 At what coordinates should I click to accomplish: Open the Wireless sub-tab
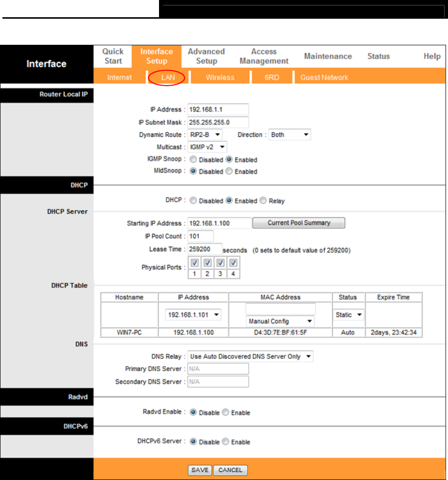point(220,77)
